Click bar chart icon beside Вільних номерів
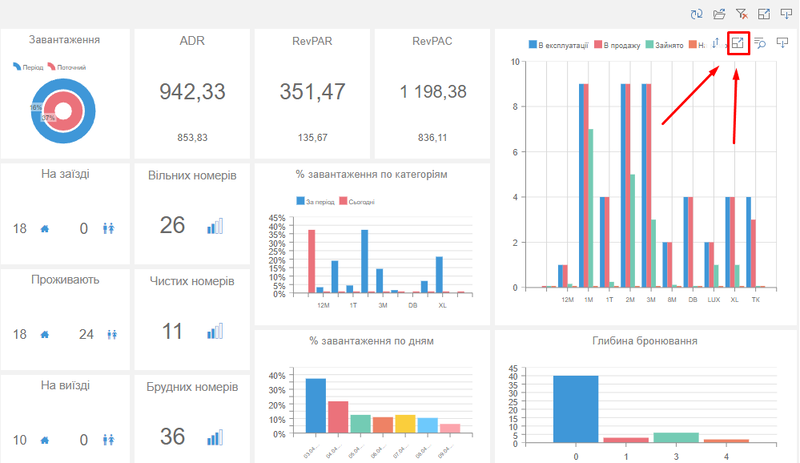 (x=215, y=226)
